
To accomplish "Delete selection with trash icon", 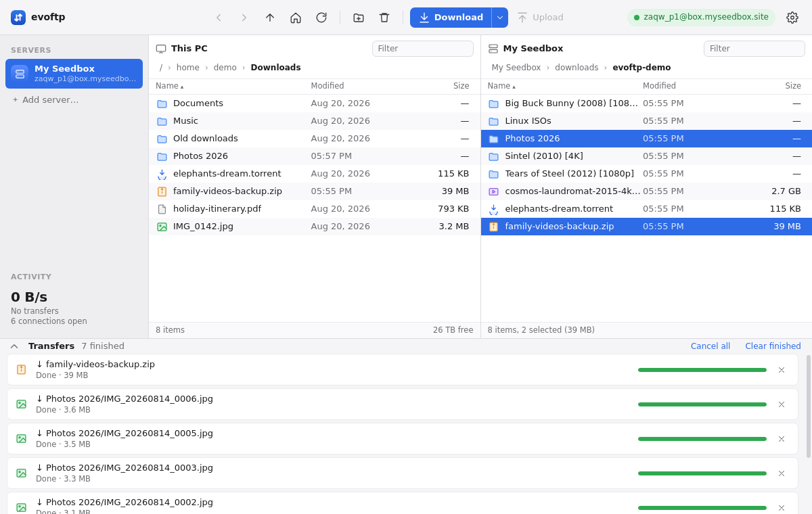I will pyautogui.click(x=384, y=18).
